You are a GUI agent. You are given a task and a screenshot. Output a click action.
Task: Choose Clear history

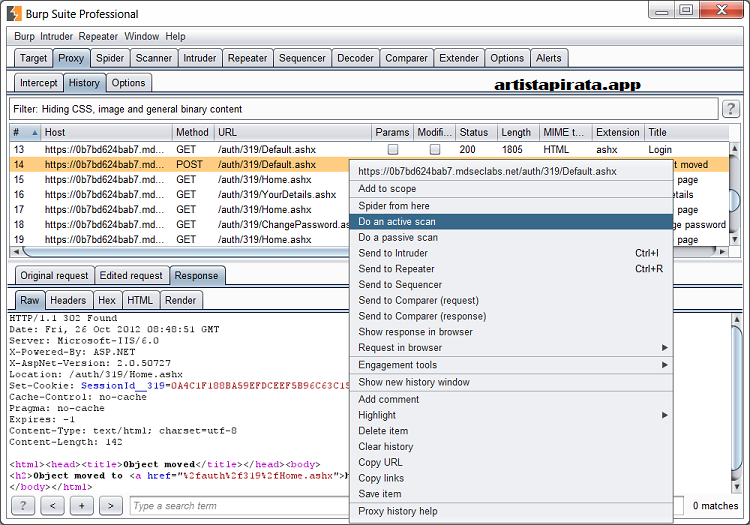[x=511, y=447]
